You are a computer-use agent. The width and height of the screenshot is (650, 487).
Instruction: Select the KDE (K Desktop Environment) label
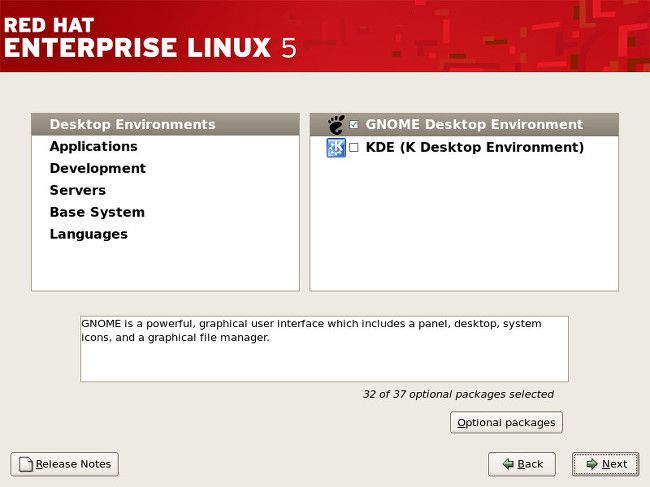tap(475, 147)
